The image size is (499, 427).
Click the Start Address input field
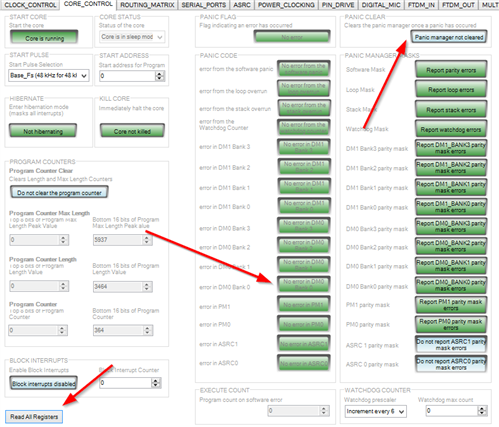click(127, 76)
